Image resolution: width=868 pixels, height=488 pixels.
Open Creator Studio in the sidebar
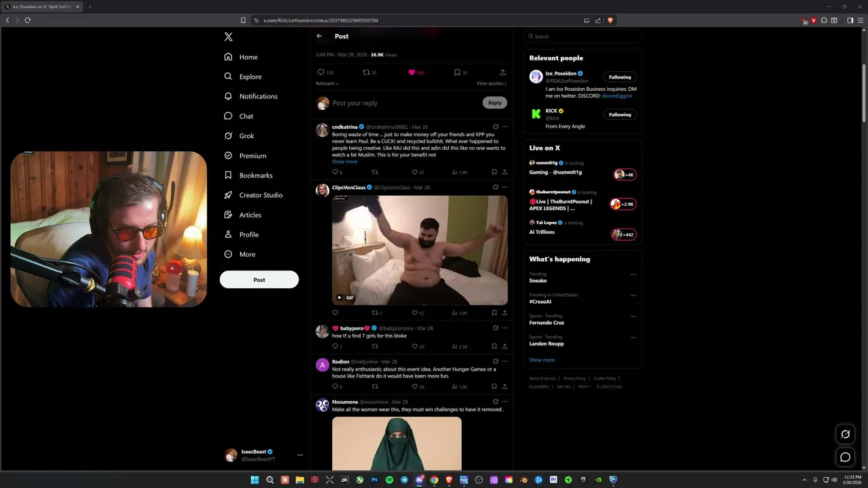pyautogui.click(x=253, y=195)
